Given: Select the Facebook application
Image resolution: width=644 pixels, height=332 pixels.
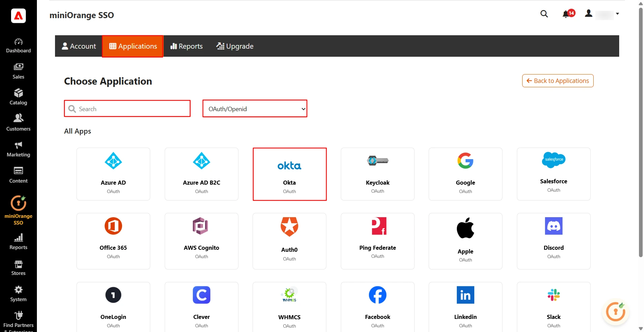Looking at the screenshot, I should [x=378, y=307].
